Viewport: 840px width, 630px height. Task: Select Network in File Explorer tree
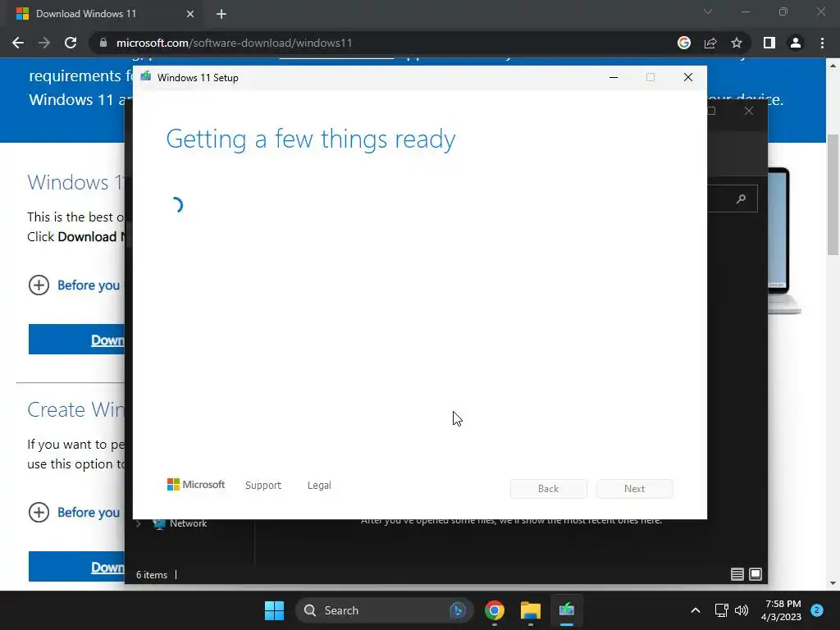[x=188, y=523]
